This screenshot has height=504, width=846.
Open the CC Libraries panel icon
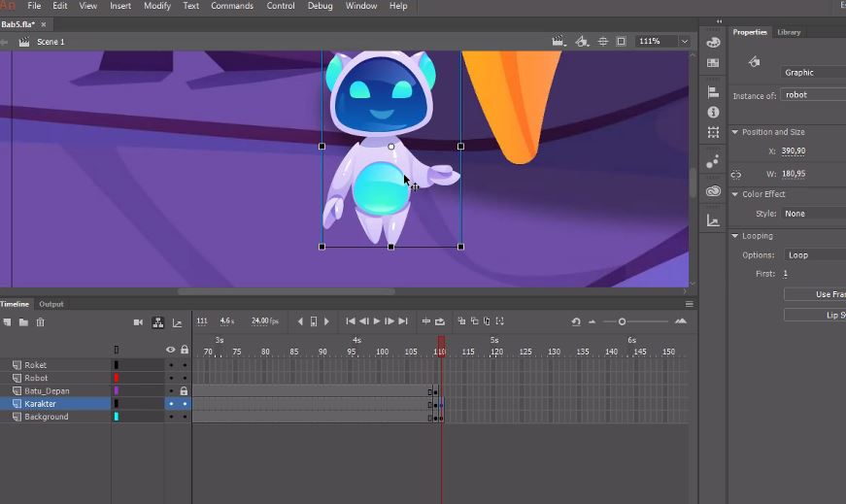(713, 191)
